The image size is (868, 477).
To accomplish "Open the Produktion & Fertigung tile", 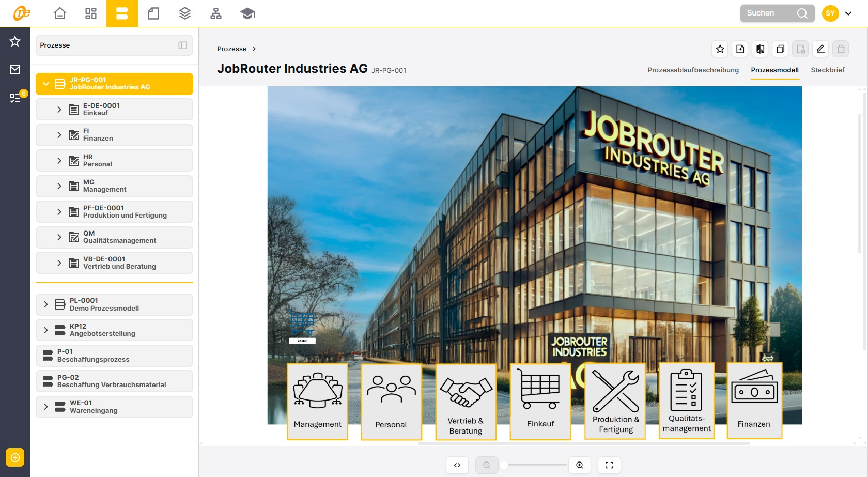I will (x=615, y=401).
